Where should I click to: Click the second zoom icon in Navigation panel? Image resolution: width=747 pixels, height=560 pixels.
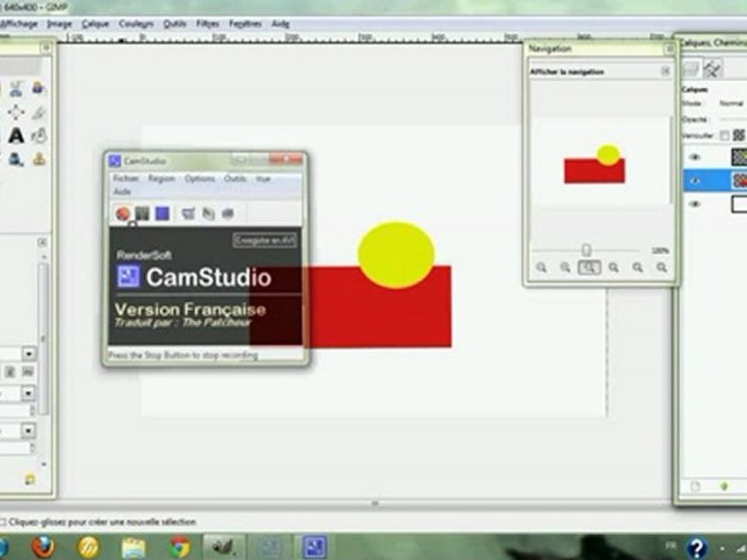[565, 268]
